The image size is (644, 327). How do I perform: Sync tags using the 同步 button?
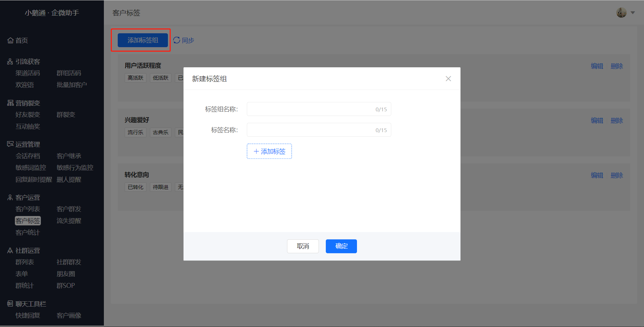184,40
